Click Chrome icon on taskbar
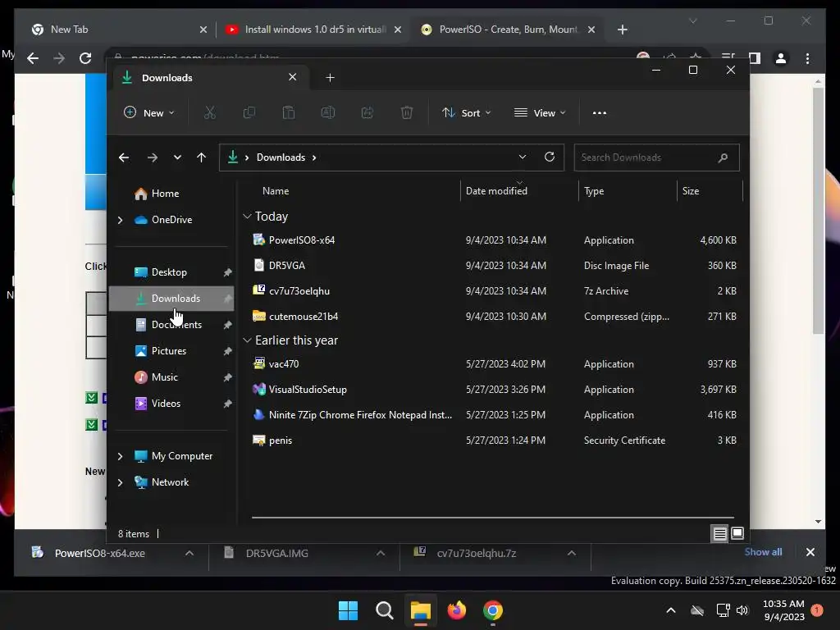Viewport: 840px width, 630px height. coord(493,610)
